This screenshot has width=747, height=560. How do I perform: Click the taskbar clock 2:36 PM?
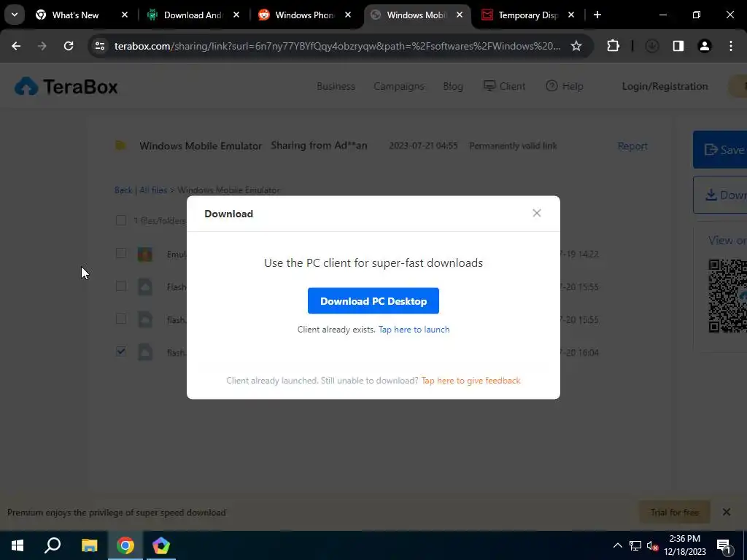[684, 545]
